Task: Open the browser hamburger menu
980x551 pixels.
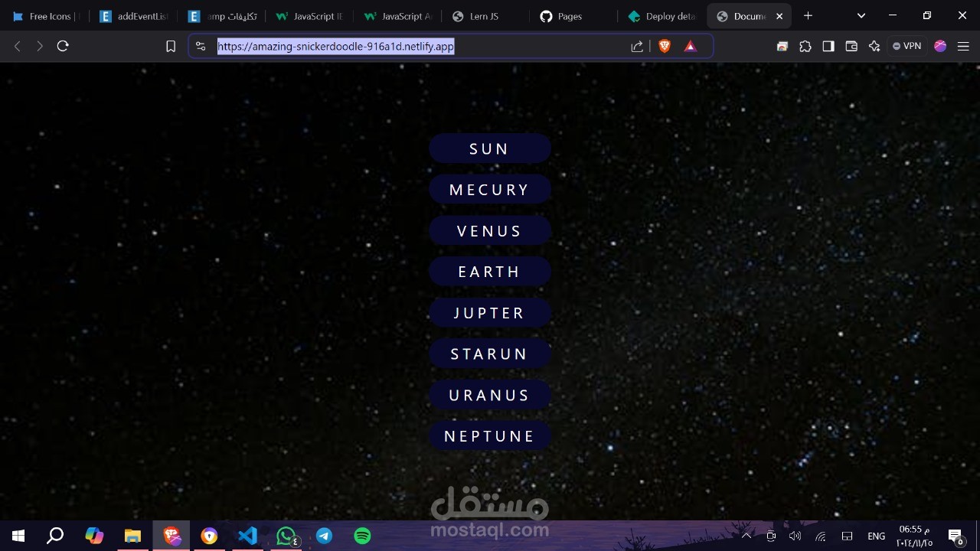Action: 962,46
